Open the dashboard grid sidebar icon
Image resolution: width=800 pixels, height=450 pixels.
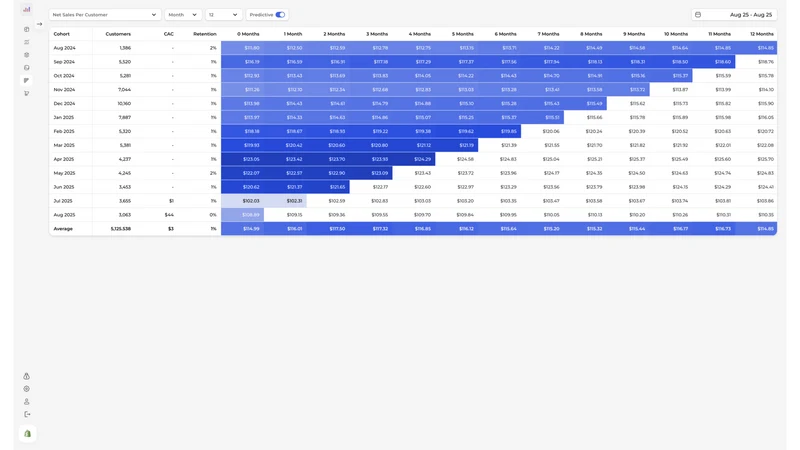click(x=27, y=30)
